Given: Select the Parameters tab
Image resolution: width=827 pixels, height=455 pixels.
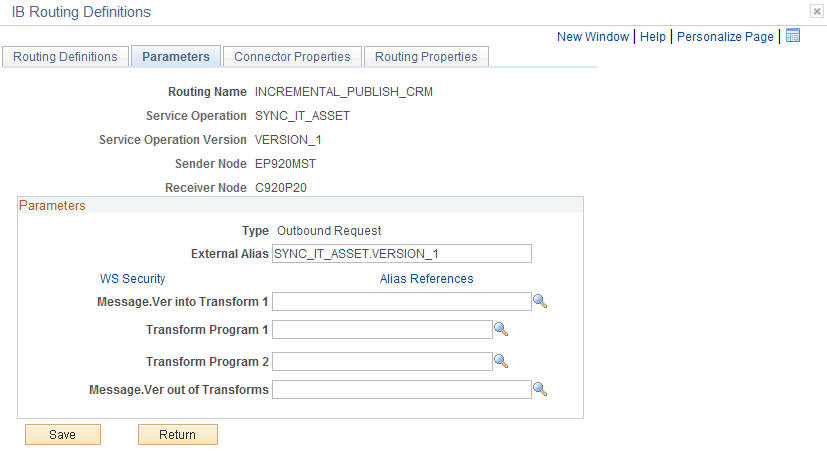Looking at the screenshot, I should point(176,56).
